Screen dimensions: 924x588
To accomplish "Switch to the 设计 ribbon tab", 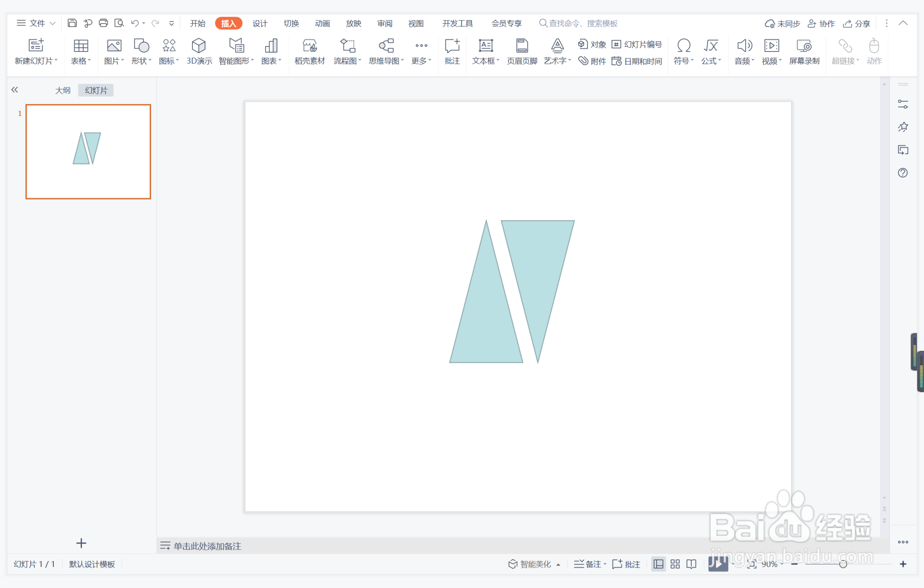I will click(259, 23).
